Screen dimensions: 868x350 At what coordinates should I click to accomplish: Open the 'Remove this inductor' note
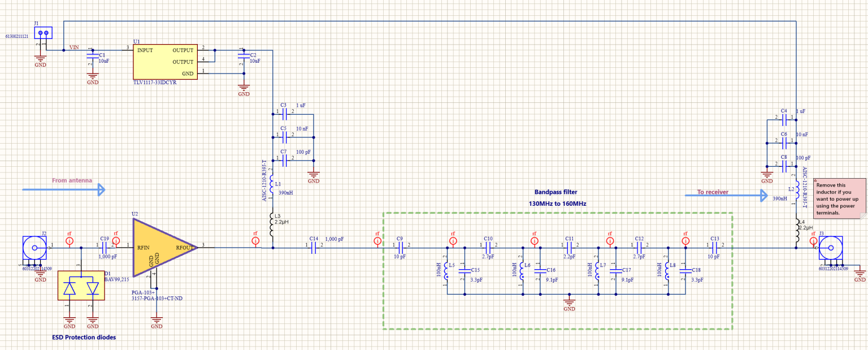click(x=839, y=198)
